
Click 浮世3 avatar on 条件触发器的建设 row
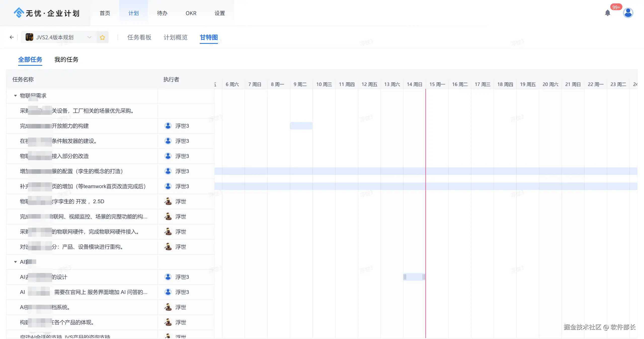coord(168,141)
